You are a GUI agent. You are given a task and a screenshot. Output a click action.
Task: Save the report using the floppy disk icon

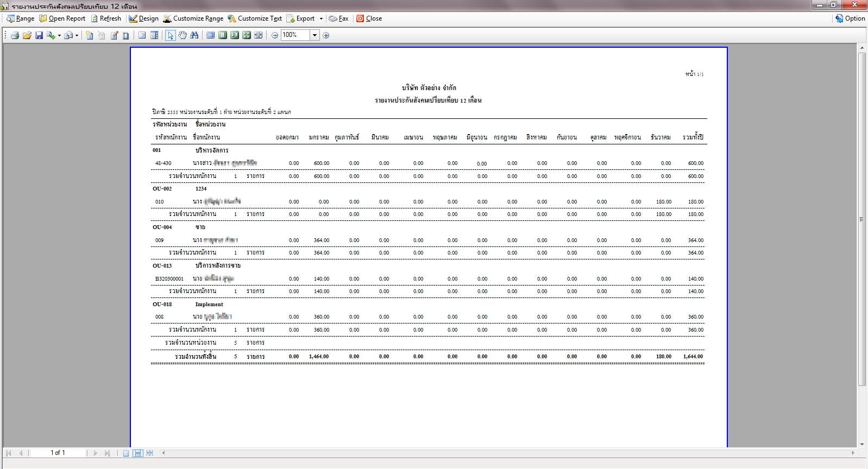39,35
